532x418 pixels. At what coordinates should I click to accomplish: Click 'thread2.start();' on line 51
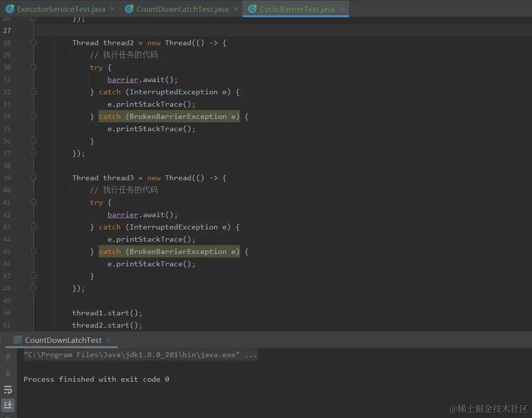coord(107,325)
